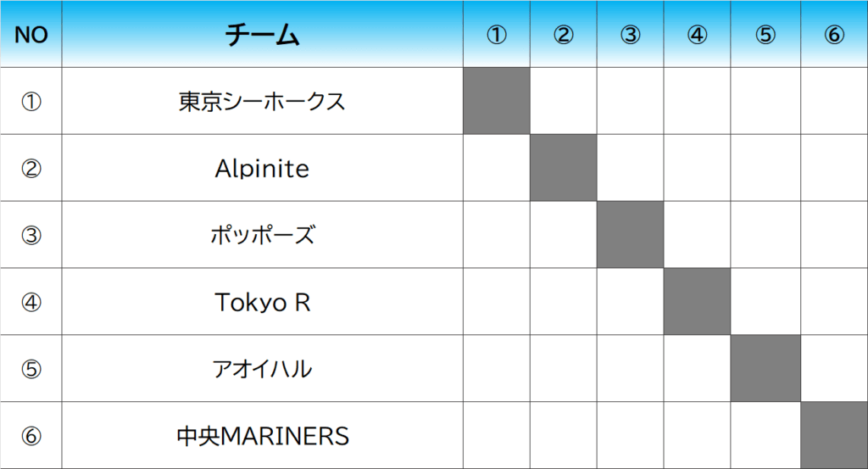
Task: Select the 中央MARINERS team cell
Action: (x=262, y=436)
